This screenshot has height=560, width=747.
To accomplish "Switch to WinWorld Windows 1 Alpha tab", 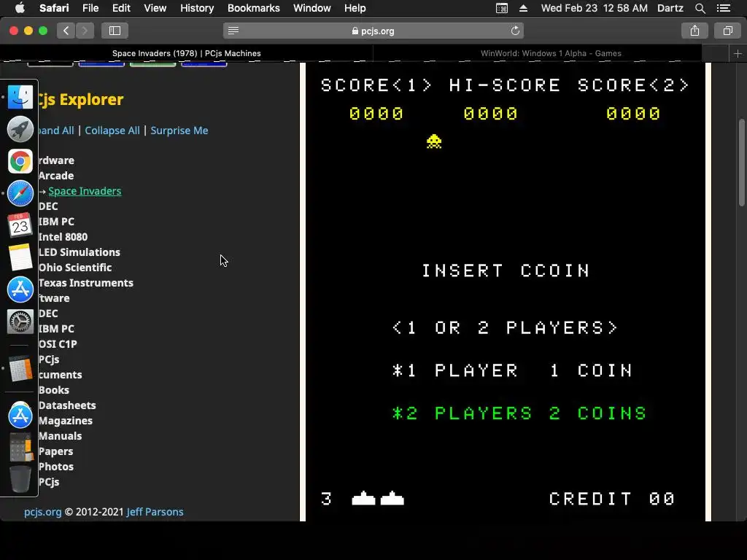I will [x=551, y=53].
